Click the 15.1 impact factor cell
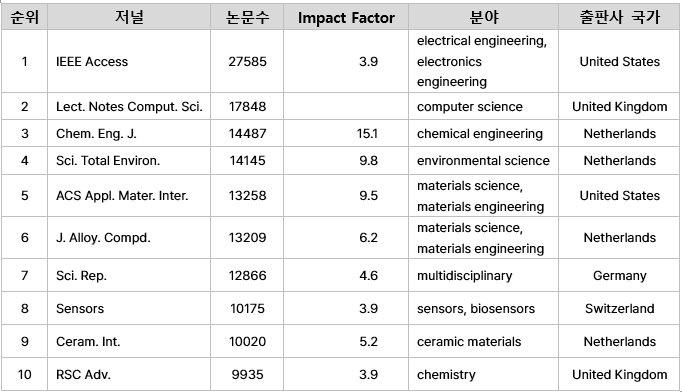Screen dimensions: 682x392 tap(346, 133)
